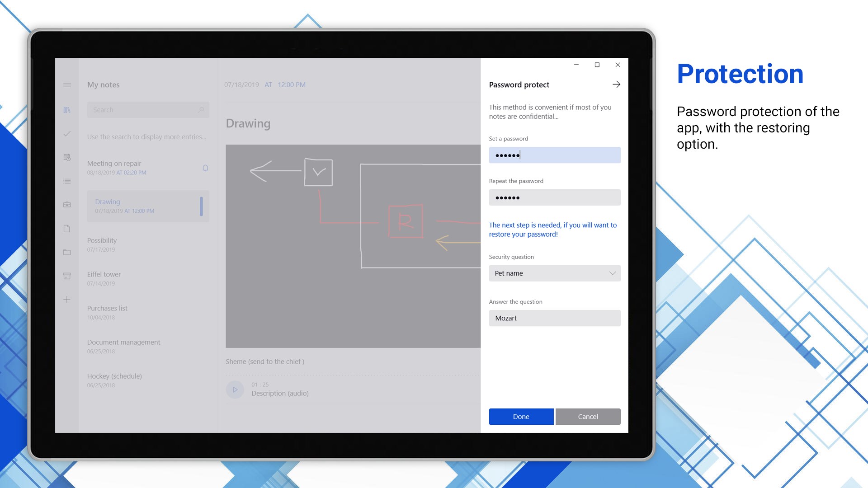
Task: Open the checkmark tasks section
Action: [67, 134]
